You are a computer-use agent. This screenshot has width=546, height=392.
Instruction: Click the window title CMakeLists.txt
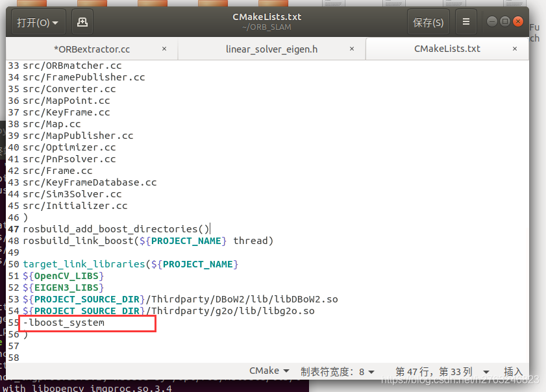[x=267, y=17]
